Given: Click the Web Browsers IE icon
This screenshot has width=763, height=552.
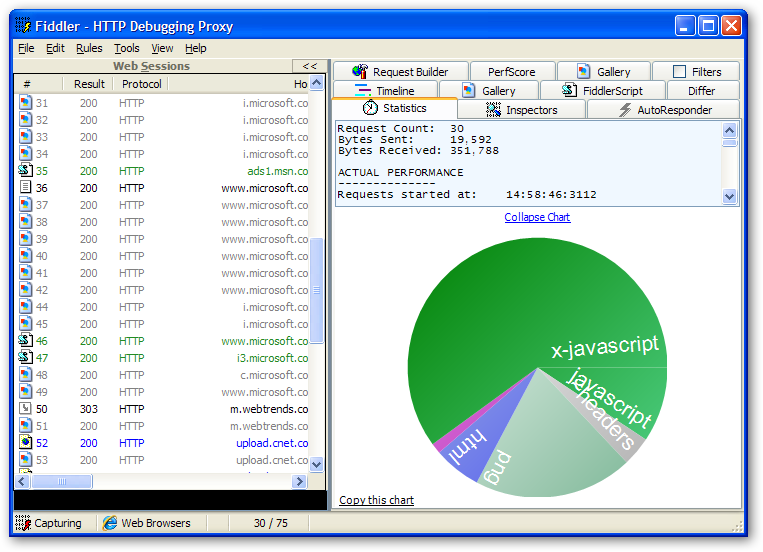Looking at the screenshot, I should coord(110,523).
